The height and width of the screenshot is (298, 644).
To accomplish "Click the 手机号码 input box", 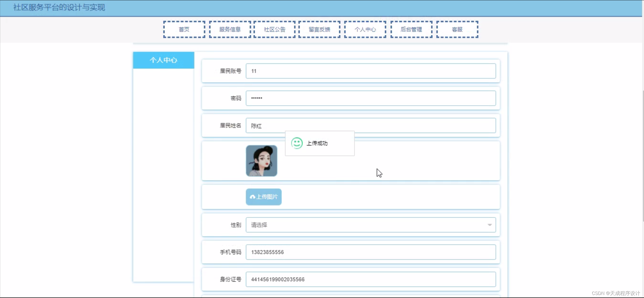I will click(371, 252).
